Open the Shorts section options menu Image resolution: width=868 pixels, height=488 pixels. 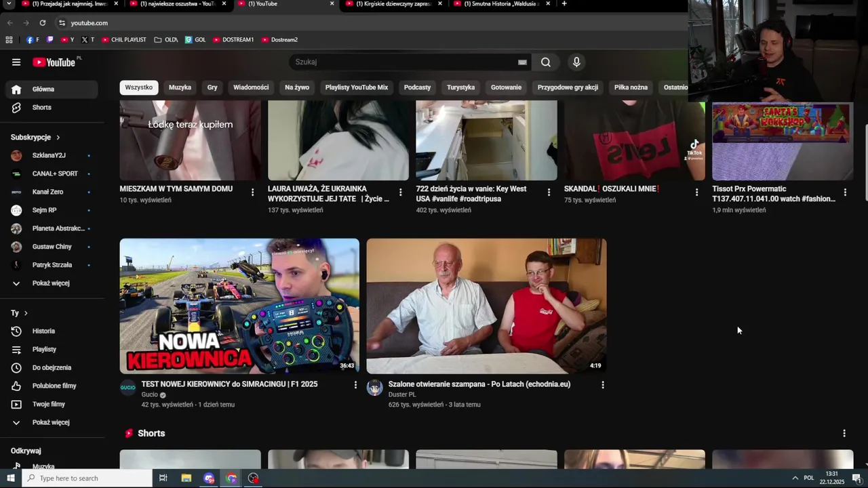click(844, 433)
